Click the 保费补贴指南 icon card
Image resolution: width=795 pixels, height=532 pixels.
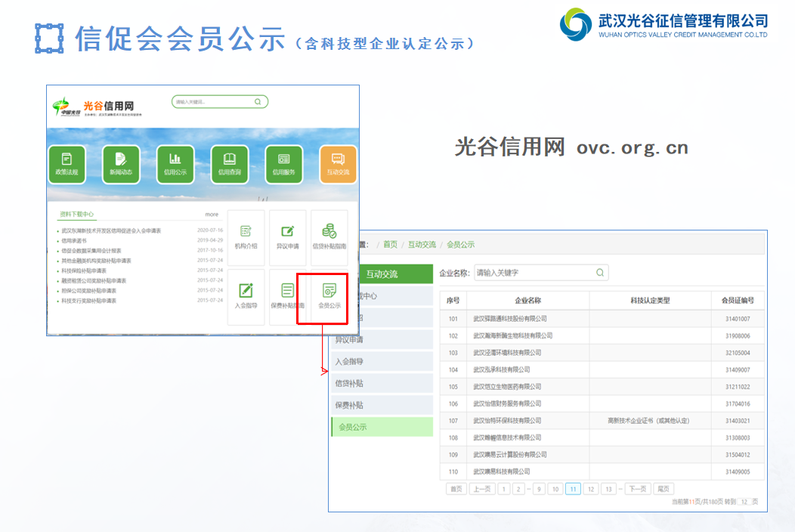click(287, 297)
